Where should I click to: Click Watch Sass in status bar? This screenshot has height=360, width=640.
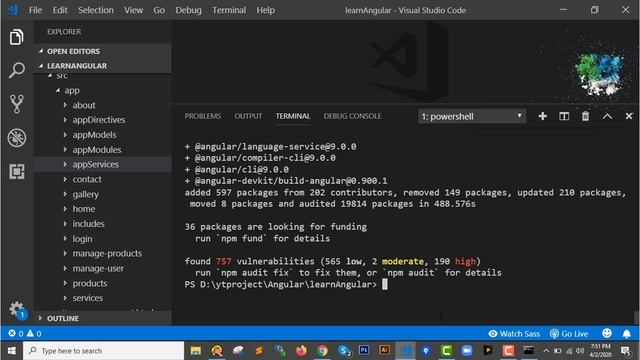pyautogui.click(x=514, y=333)
